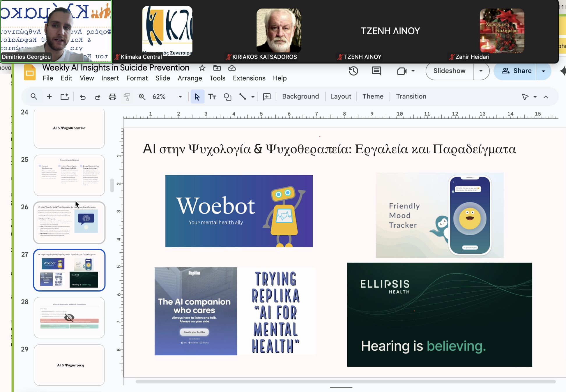The image size is (566, 392).
Task: Start the Slideshow
Action: click(449, 71)
